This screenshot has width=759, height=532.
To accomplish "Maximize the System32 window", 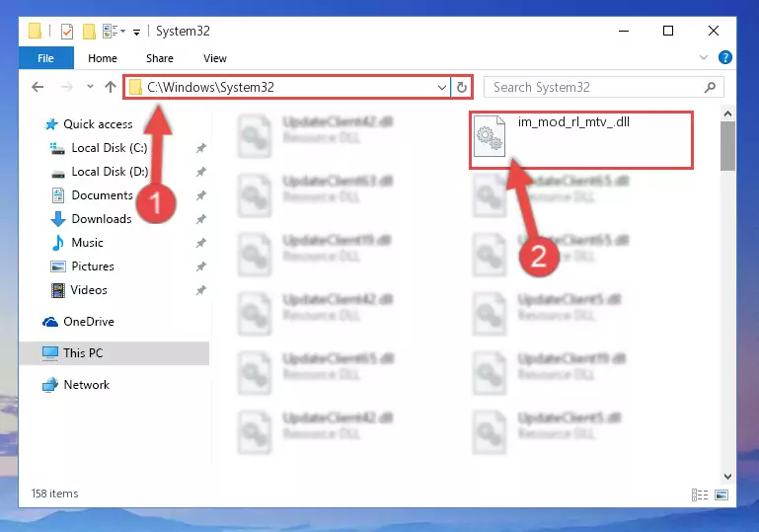I will click(668, 31).
